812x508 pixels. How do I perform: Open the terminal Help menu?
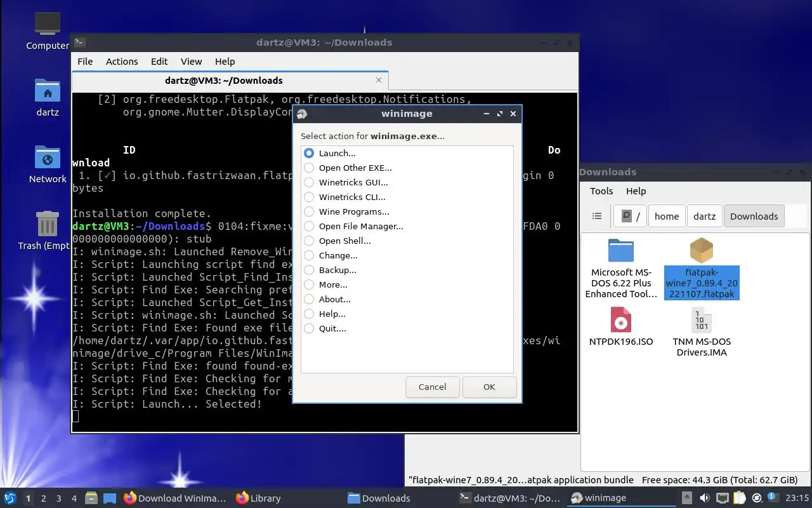tap(225, 62)
